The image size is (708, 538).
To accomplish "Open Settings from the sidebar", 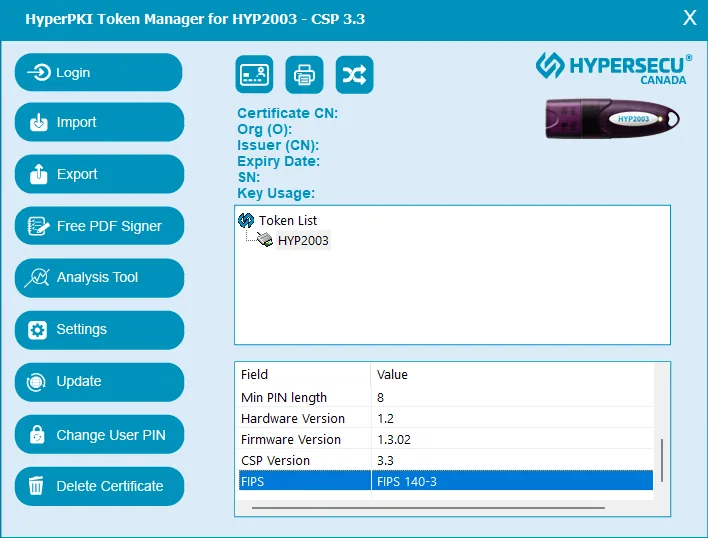I will coord(99,329).
